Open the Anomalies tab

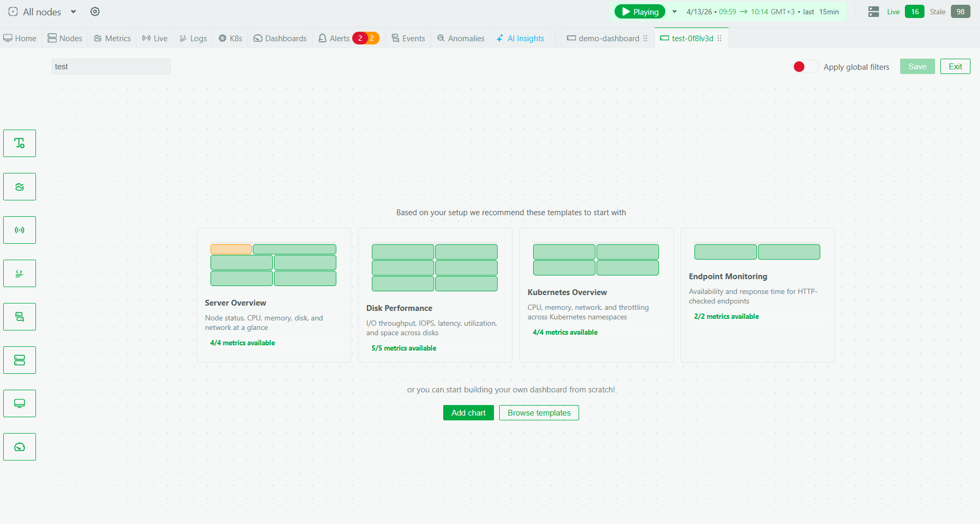pos(460,38)
